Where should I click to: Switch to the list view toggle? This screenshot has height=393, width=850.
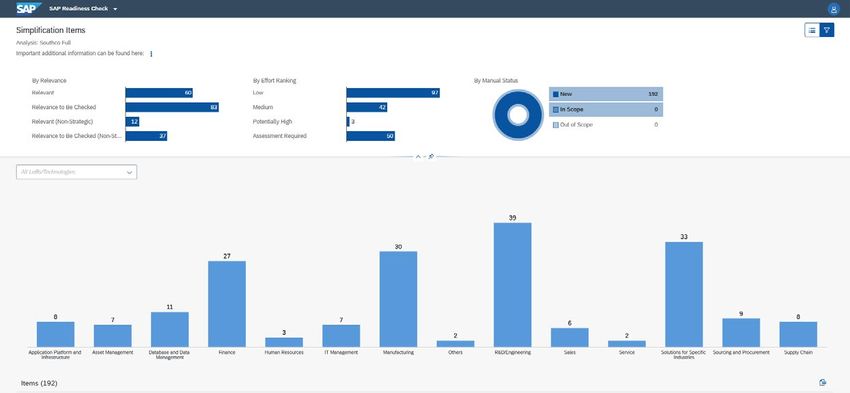(x=812, y=30)
